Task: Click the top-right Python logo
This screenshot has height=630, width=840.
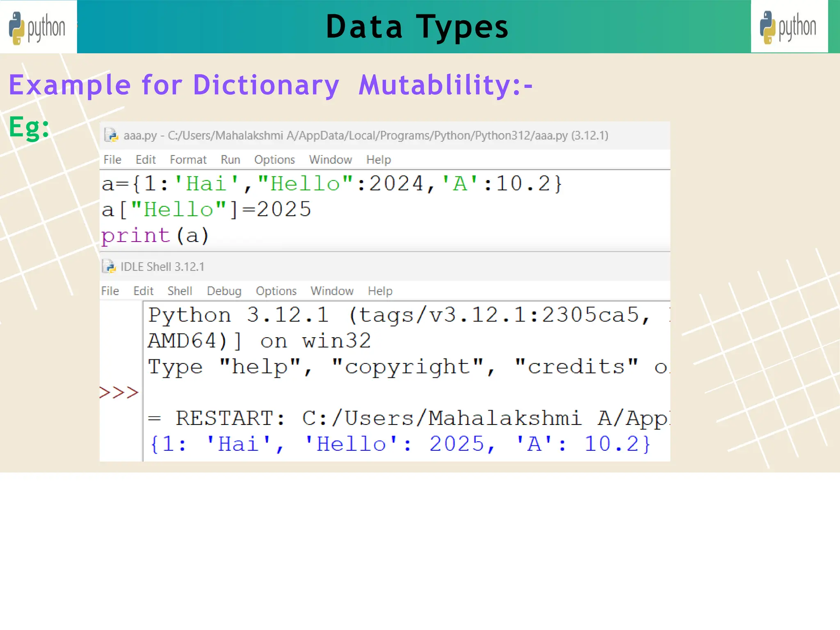Action: (x=788, y=27)
